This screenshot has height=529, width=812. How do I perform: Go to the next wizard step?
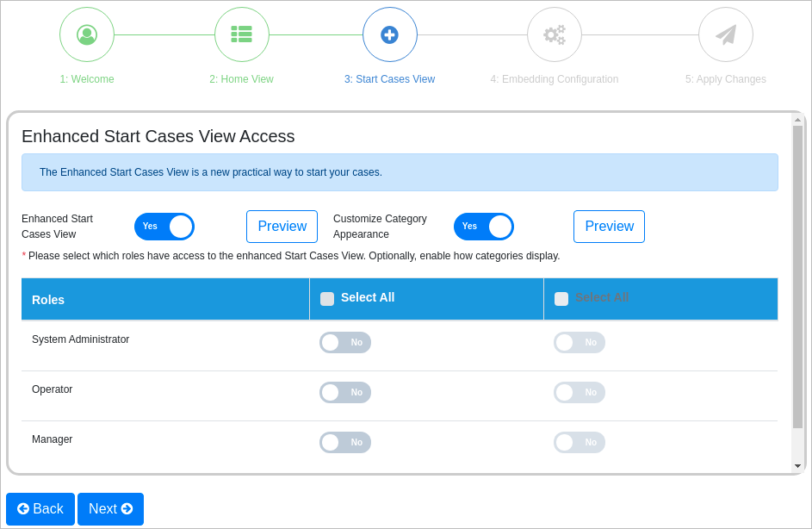point(110,509)
